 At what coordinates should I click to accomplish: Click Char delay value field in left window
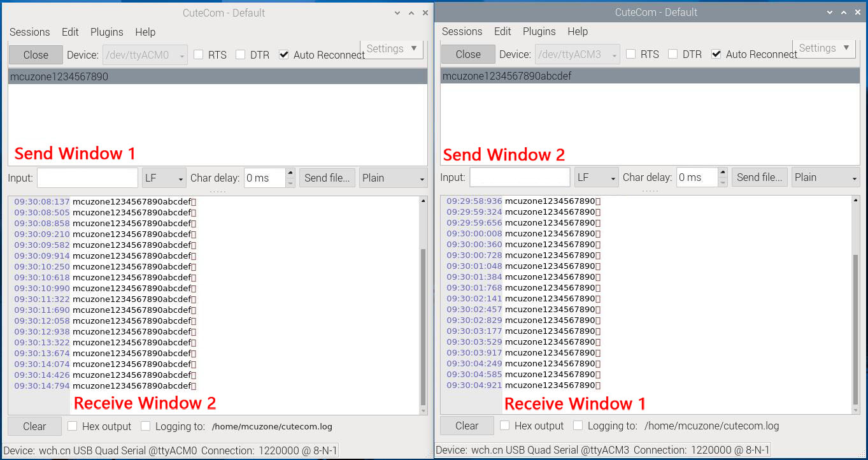[264, 178]
